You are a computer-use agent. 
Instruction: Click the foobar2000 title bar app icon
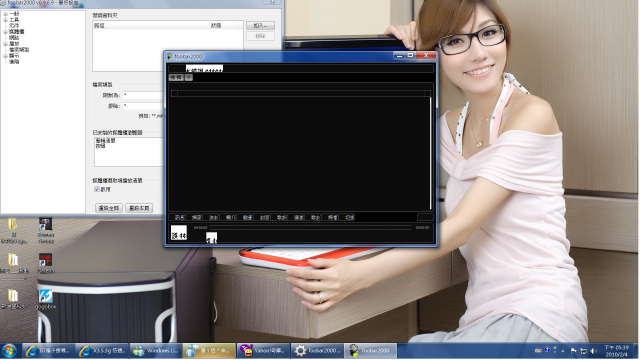170,57
